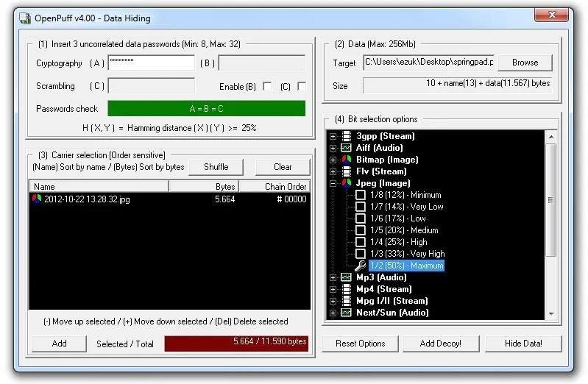The width and height of the screenshot is (588, 384).
Task: Check the 1/7 (14%) Very Low option
Action: (x=361, y=207)
